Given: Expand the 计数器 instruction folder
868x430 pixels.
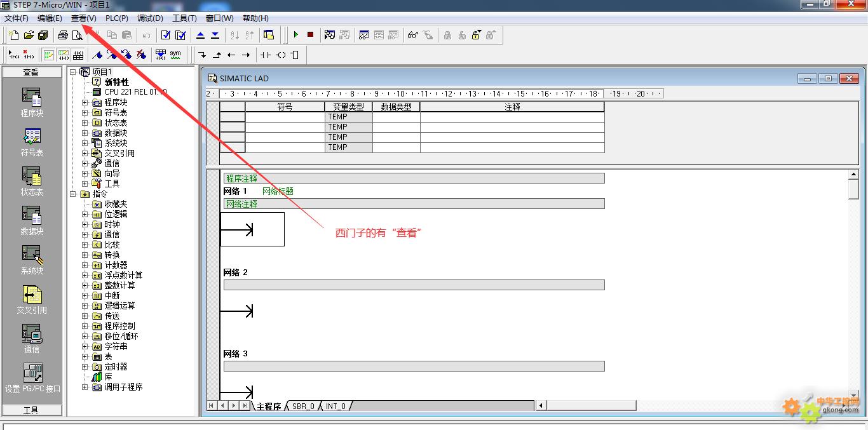Looking at the screenshot, I should (85, 265).
